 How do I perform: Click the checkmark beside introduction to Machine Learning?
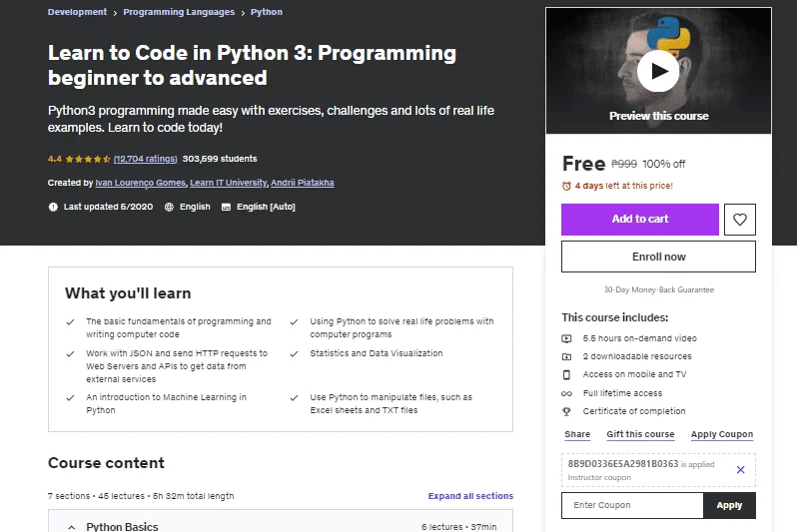70,398
